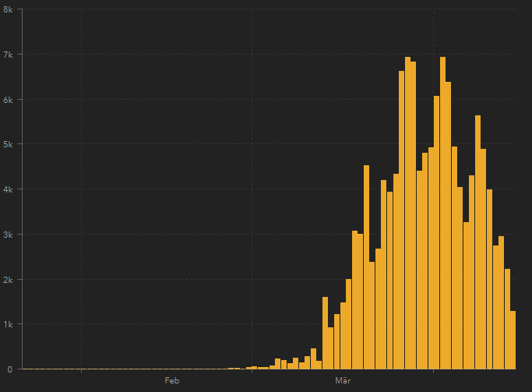Viewport: 532px width, 392px height.
Task: Click the "Feb" month label
Action: tap(172, 380)
